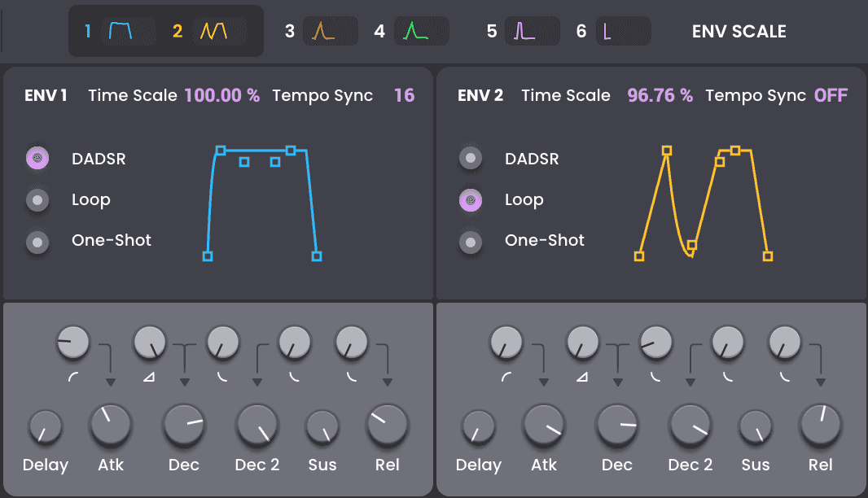Open ENV 1 Tempo Sync value 16
Viewport: 868px width, 498px height.
pos(404,95)
